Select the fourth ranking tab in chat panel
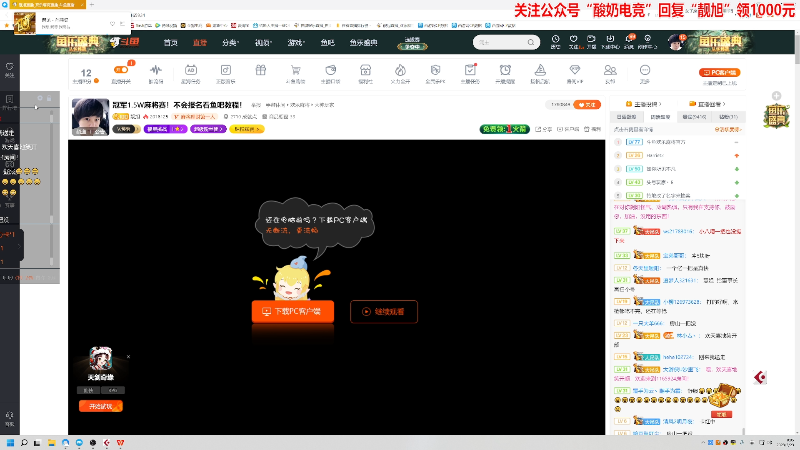 click(x=729, y=117)
